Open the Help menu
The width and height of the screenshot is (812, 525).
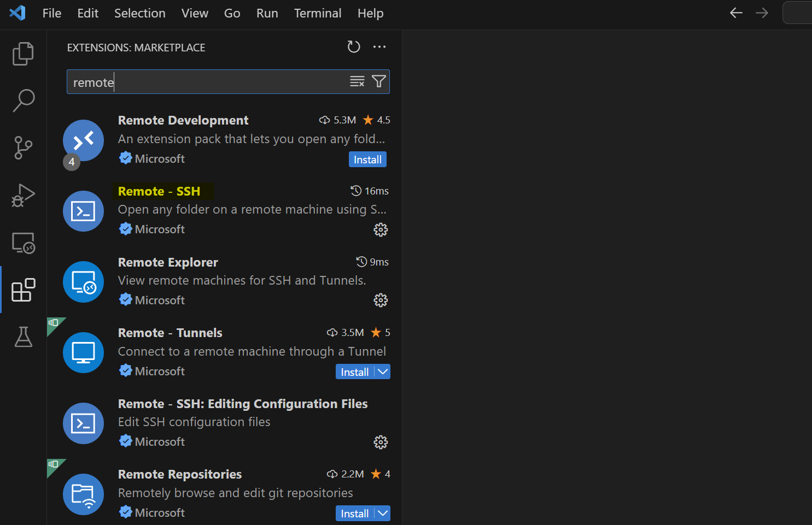pos(371,13)
